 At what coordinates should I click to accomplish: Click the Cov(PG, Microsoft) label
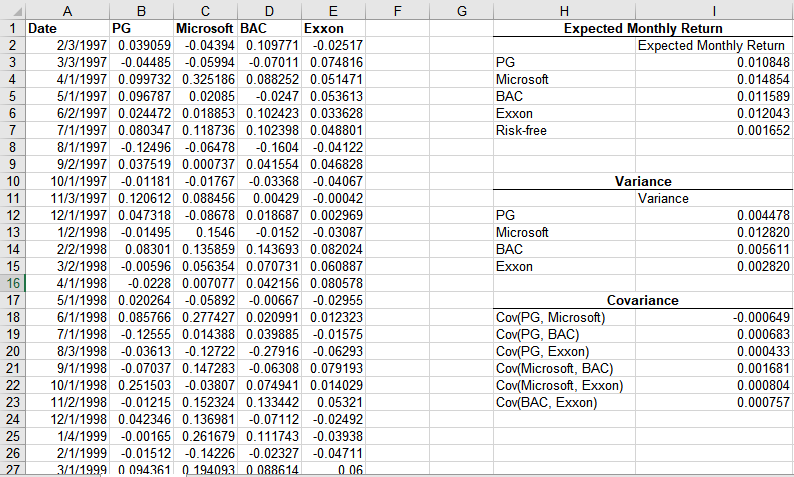click(x=565, y=317)
